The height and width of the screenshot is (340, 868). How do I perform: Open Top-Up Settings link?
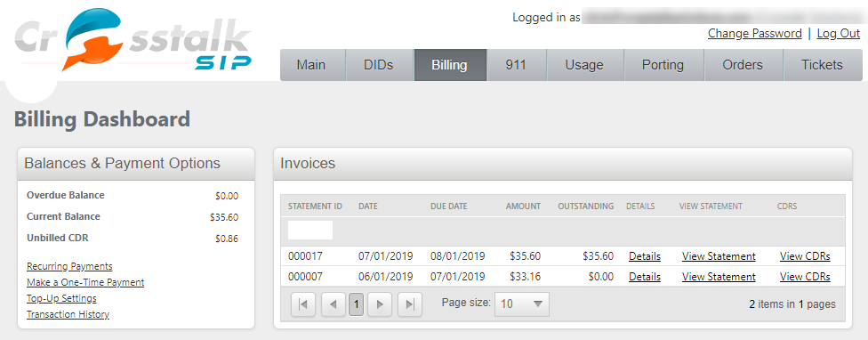click(x=61, y=298)
